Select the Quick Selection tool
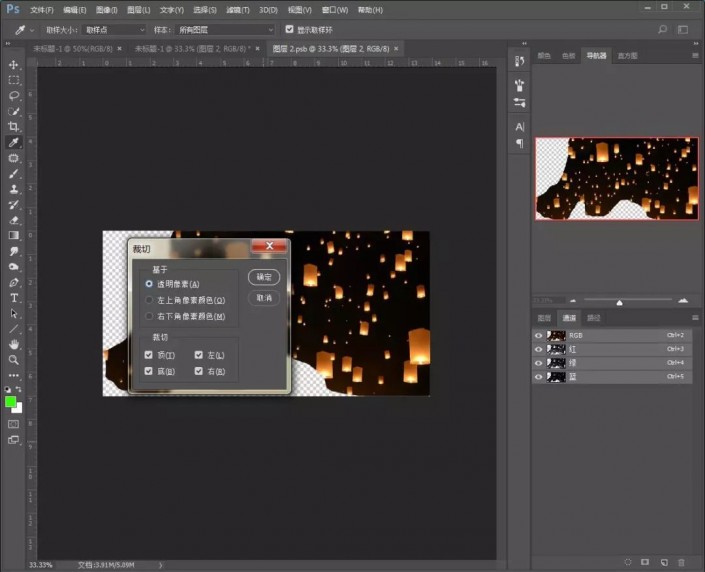 pos(13,111)
